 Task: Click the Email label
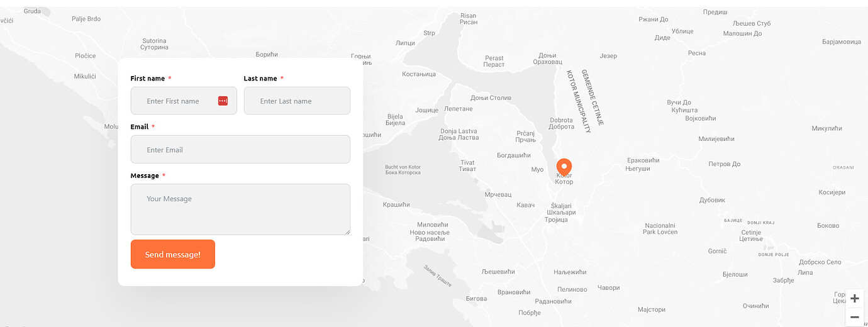point(140,126)
